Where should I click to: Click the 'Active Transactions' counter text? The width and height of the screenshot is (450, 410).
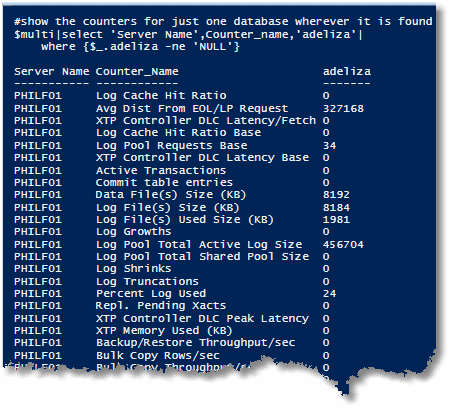click(161, 170)
